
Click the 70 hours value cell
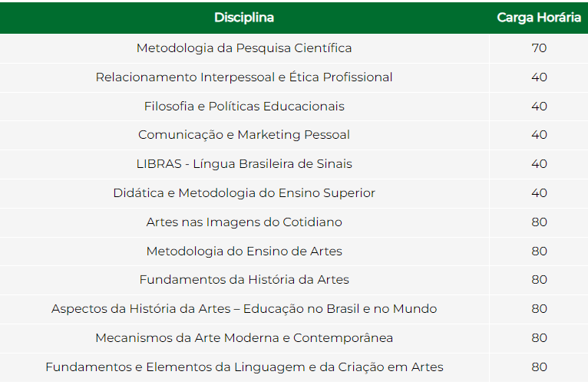(x=539, y=48)
